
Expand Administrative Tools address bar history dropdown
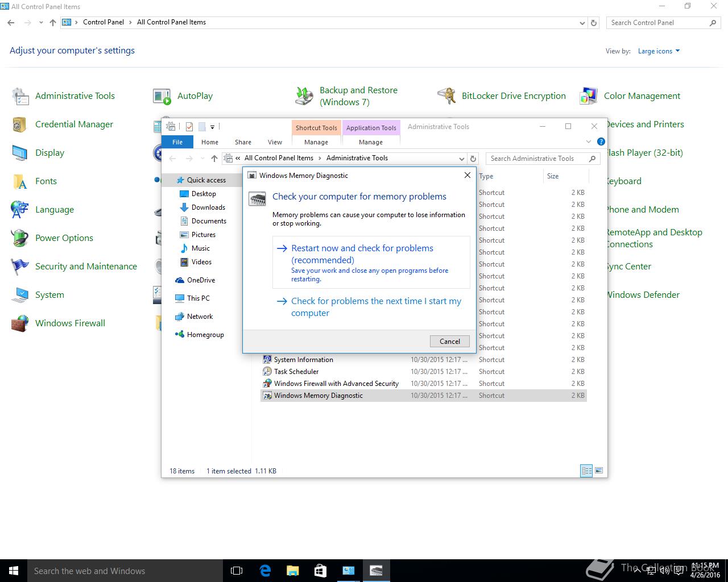click(461, 159)
